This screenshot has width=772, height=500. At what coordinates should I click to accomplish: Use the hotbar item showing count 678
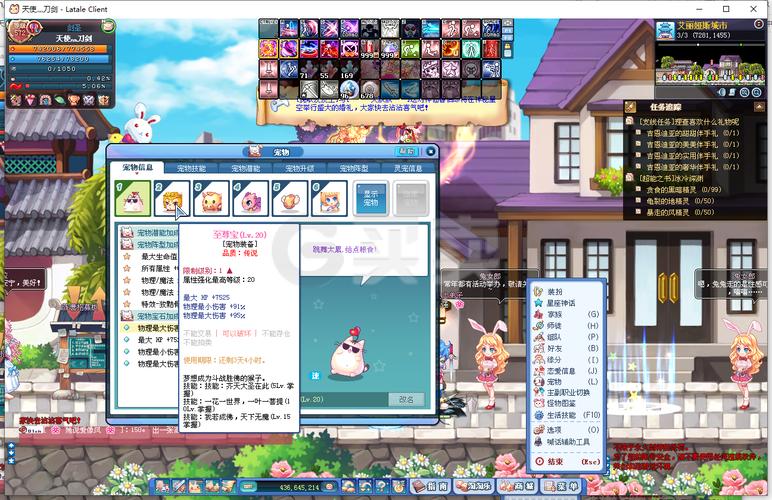point(369,89)
